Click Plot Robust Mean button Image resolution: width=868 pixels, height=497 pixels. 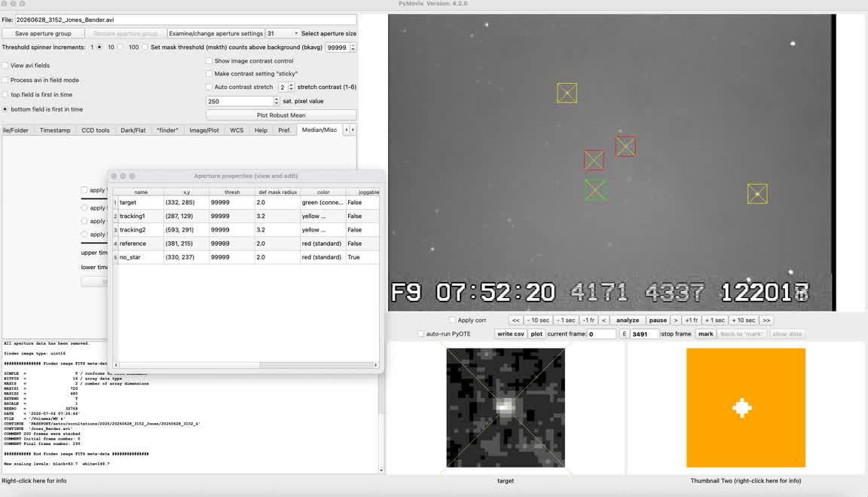click(x=280, y=115)
